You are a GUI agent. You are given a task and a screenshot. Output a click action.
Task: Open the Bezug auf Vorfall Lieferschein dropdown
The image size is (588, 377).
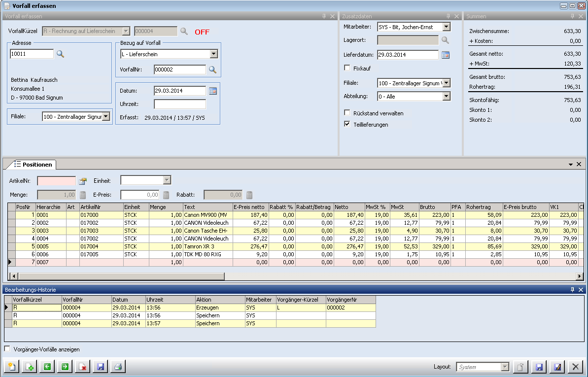pos(213,54)
